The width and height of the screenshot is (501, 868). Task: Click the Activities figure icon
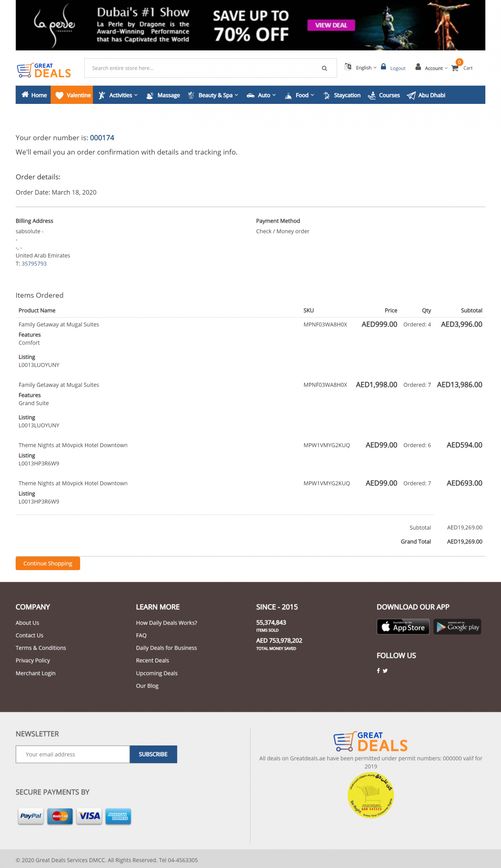coord(102,96)
